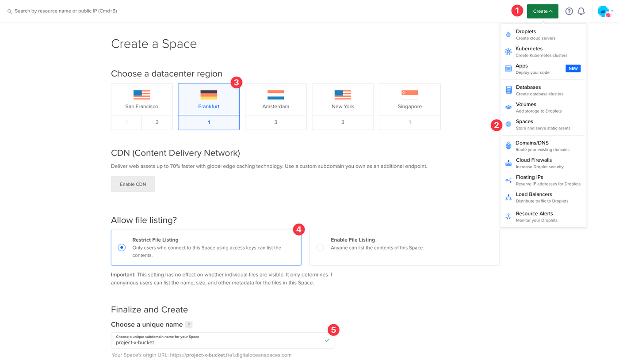Select Spaces from the Create menu icon
Screen dimensions: 619x364
click(x=508, y=124)
